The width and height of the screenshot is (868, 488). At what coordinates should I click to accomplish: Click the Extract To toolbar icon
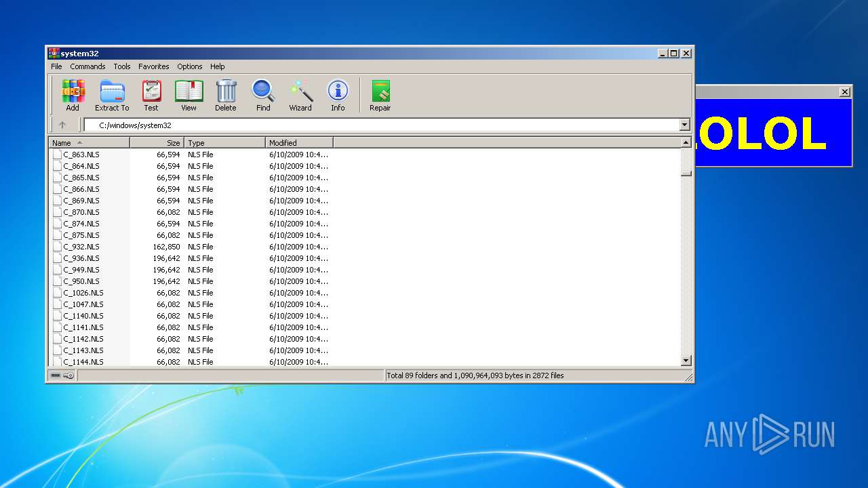coord(112,91)
